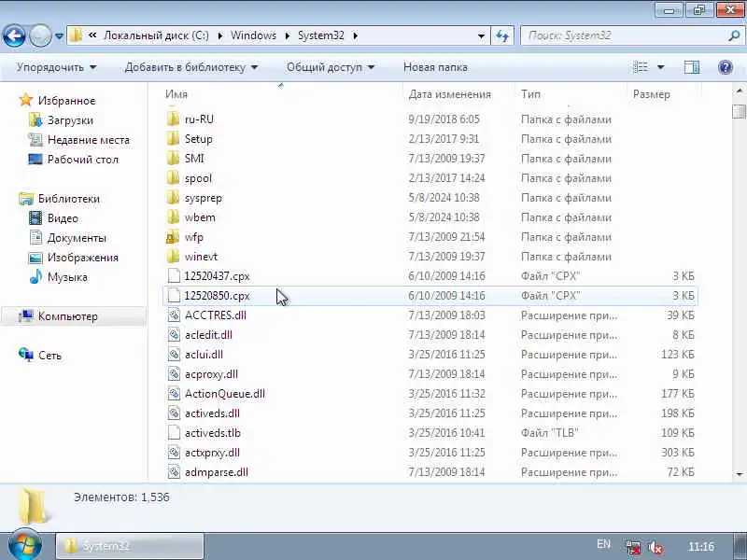Screen dimensions: 747x560
Task: Click the EN language indicator in the tray
Action: point(603,544)
